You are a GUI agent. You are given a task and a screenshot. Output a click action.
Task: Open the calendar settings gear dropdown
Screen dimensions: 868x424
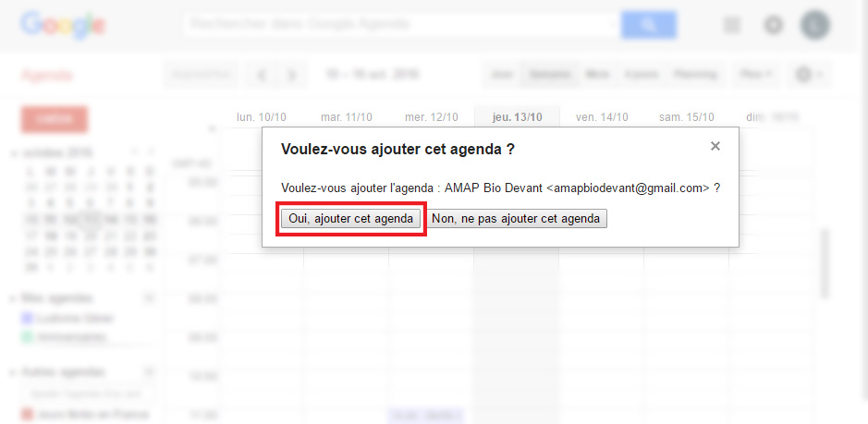tap(808, 75)
